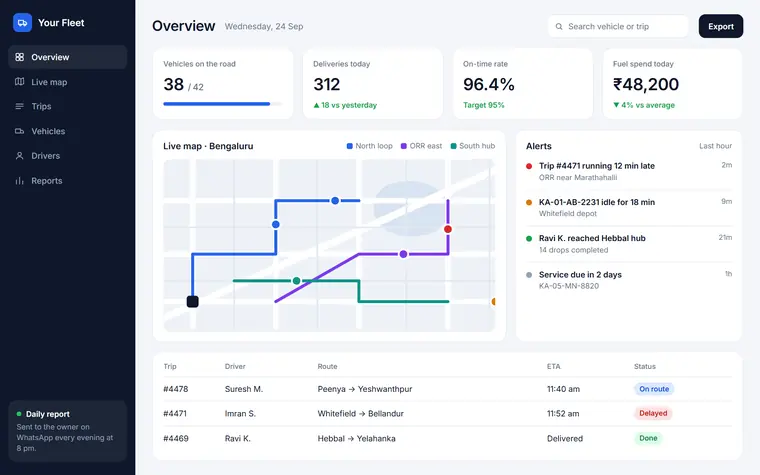The width and height of the screenshot is (760, 475).
Task: Click the orange dot beside KA-01-AB-2231 alert
Action: (x=529, y=203)
